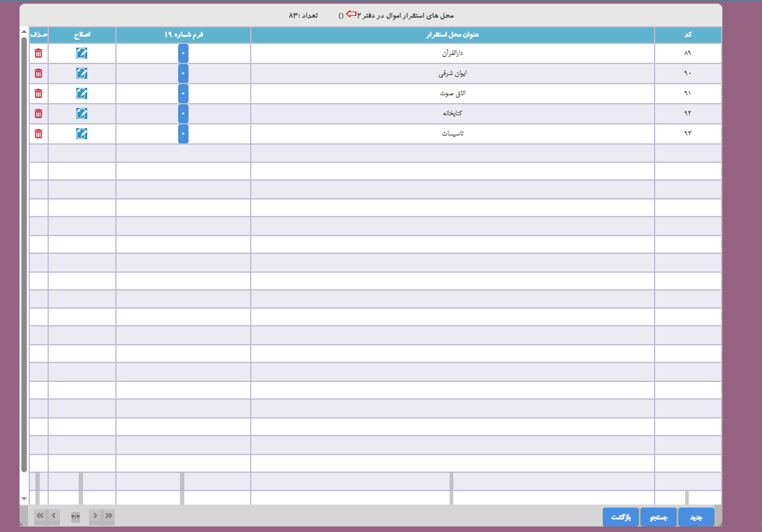Click the کد column header

pos(688,35)
